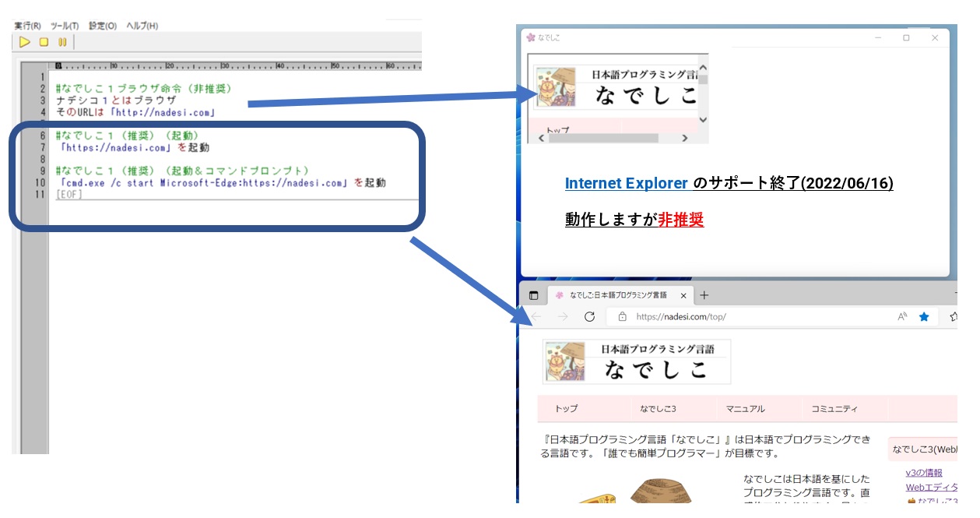Image resolution: width=980 pixels, height=518 pixels.
Task: Click the yellow Run (play) button in editor
Action: tap(25, 42)
